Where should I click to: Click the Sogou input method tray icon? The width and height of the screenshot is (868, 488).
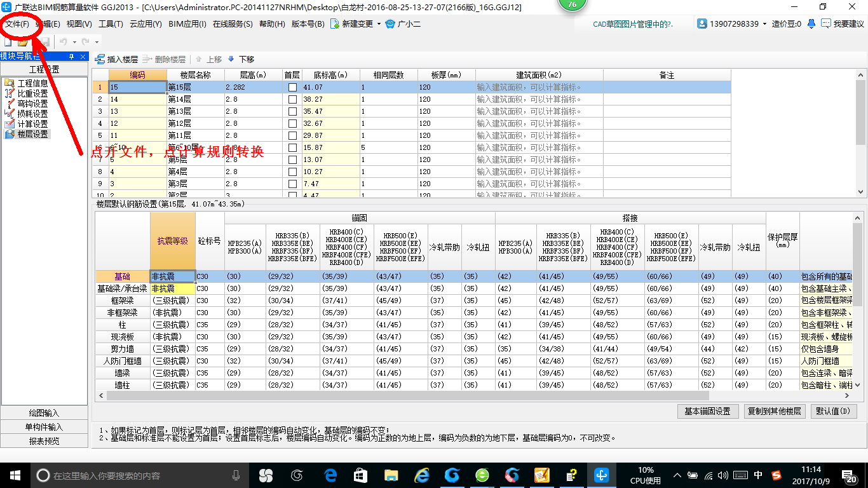[776, 475]
